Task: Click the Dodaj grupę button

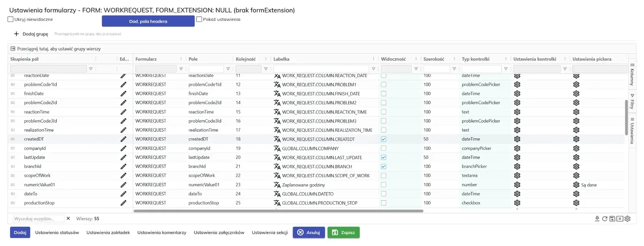Action: tap(31, 34)
